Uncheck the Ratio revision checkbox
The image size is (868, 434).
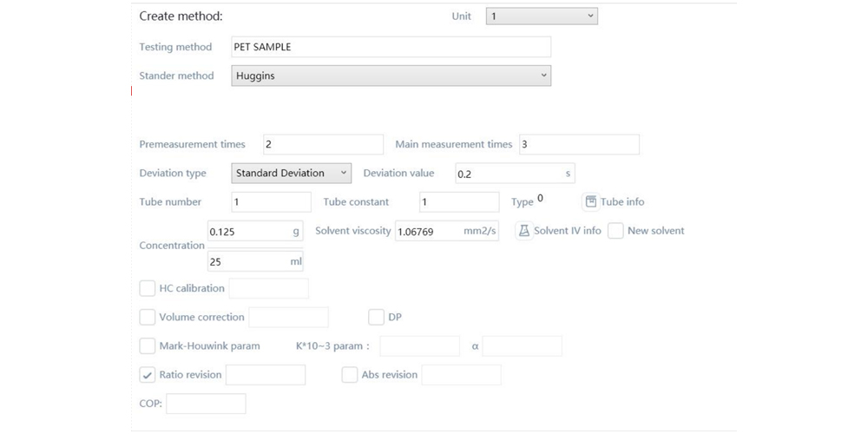148,375
